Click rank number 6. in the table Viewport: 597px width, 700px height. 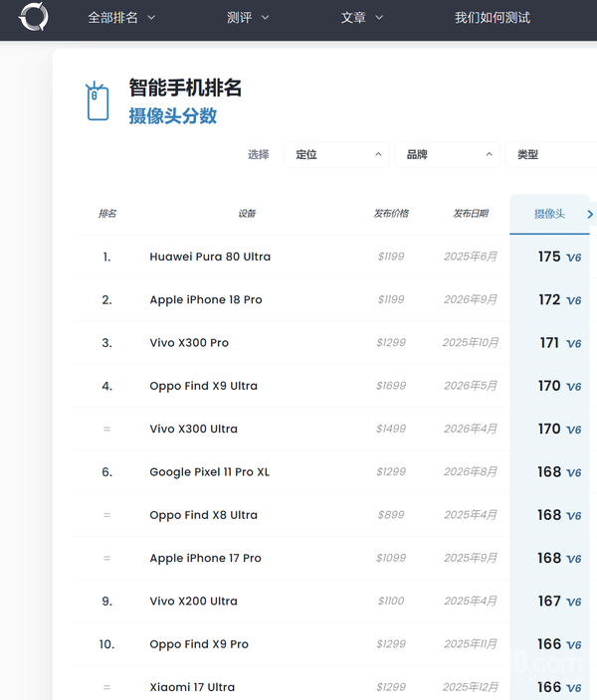click(106, 472)
